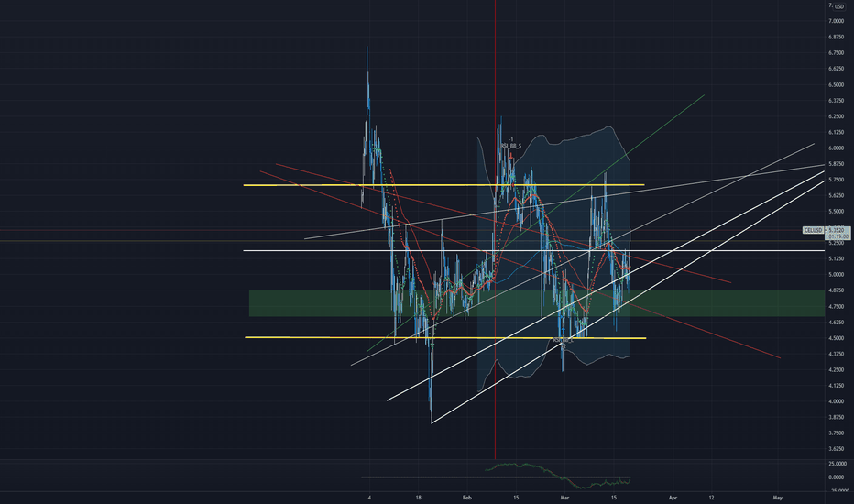
Task: Click the Mar label on the time axis
Action: pyautogui.click(x=564, y=498)
